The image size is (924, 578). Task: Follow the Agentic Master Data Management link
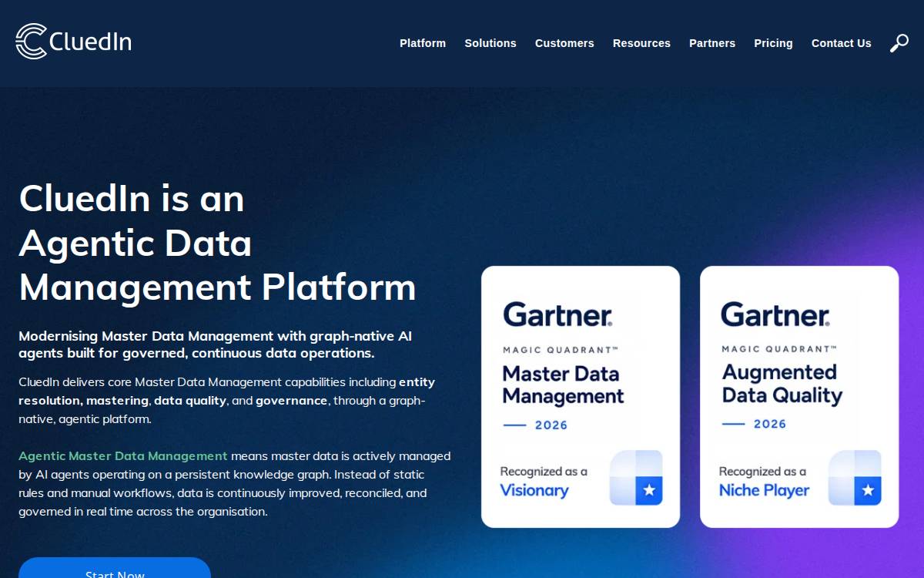(123, 455)
